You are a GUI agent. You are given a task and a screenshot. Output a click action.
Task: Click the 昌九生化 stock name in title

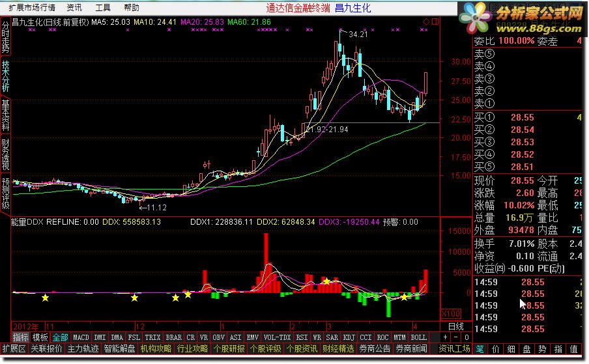pos(352,8)
